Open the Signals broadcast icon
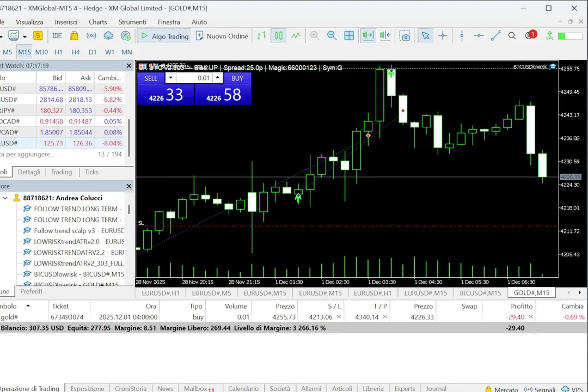 pos(91,36)
